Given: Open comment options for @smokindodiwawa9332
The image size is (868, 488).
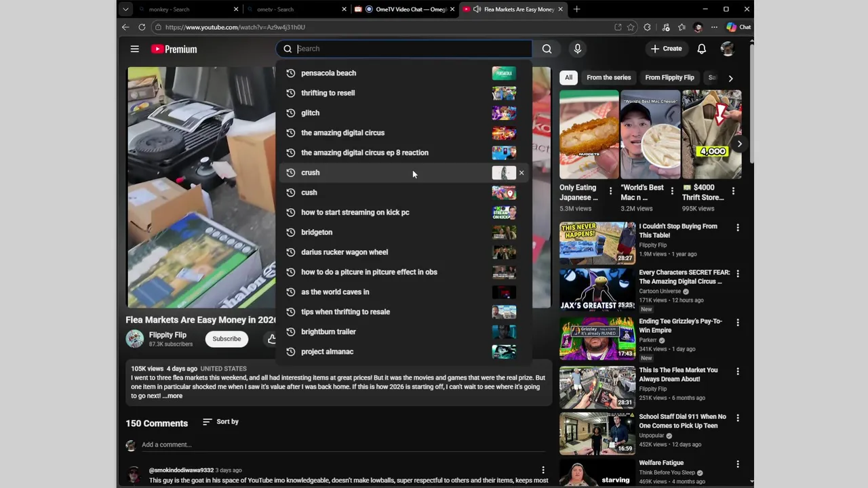Looking at the screenshot, I should click(542, 470).
